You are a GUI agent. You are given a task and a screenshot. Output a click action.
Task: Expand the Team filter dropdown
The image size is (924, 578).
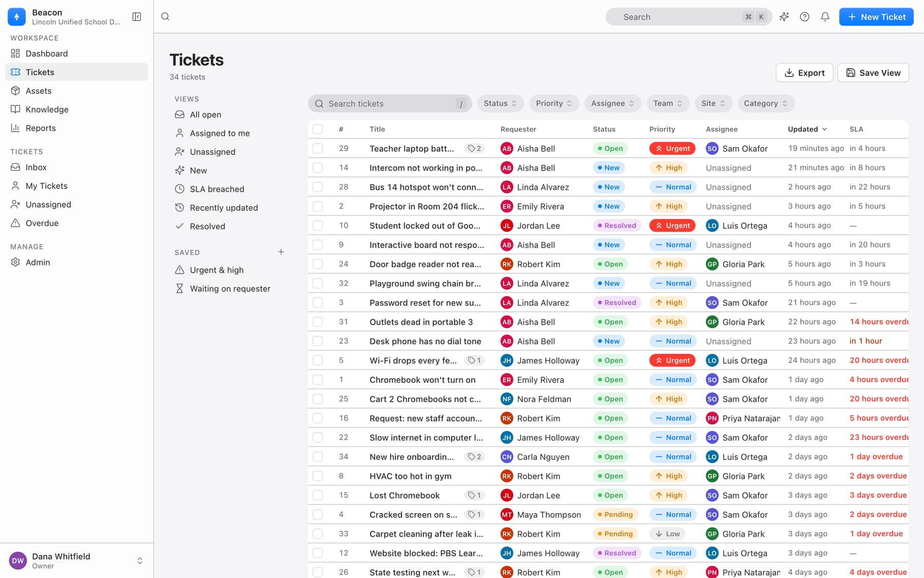(668, 103)
